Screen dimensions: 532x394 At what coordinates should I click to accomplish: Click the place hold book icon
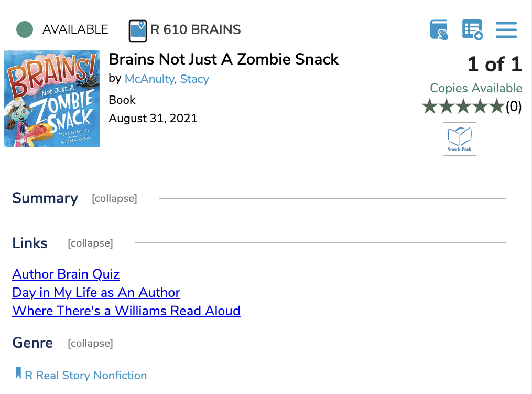(439, 30)
